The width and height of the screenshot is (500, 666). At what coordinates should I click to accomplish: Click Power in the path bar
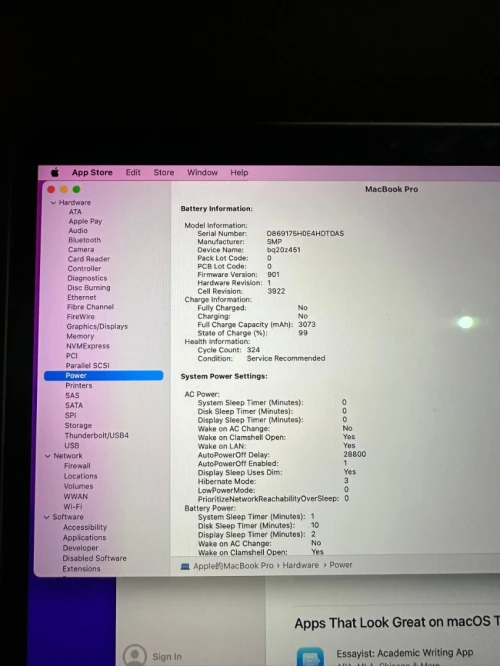click(341, 565)
